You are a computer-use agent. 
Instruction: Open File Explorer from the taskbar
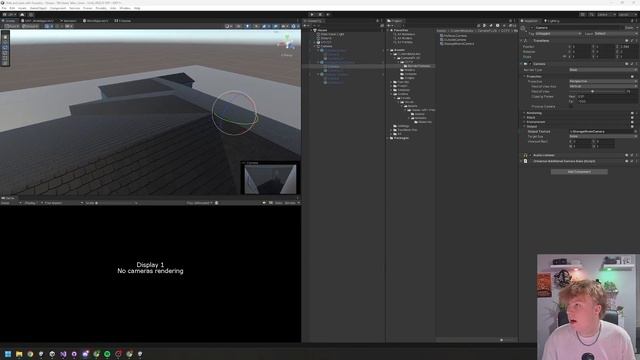[x=19, y=354]
